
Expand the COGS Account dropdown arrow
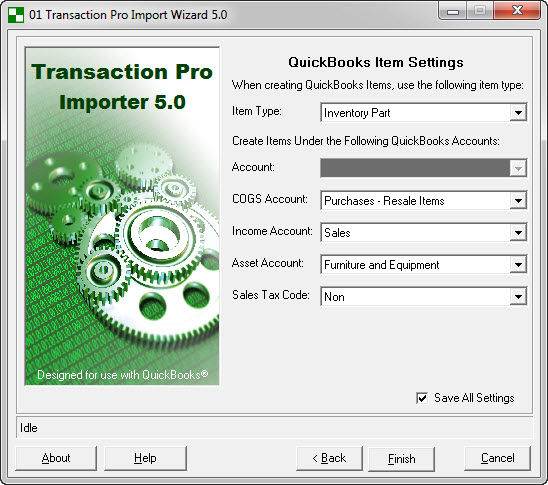(518, 201)
